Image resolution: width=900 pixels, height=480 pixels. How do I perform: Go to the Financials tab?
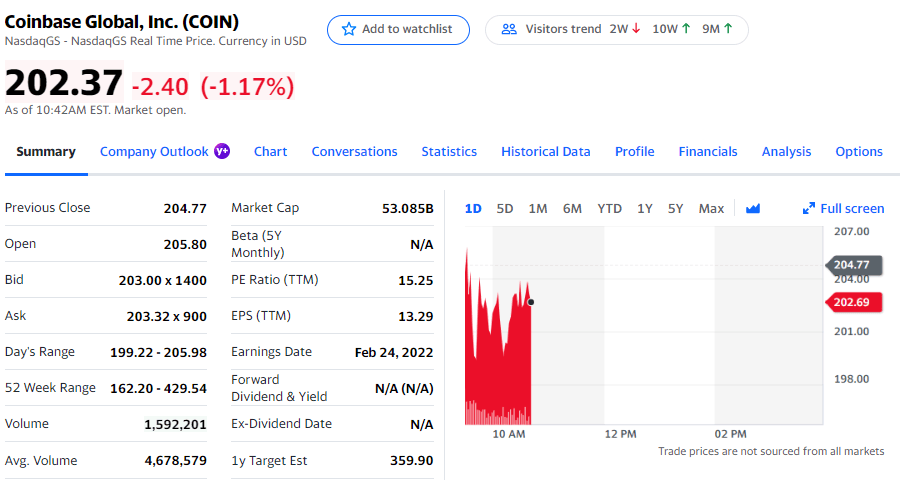708,152
